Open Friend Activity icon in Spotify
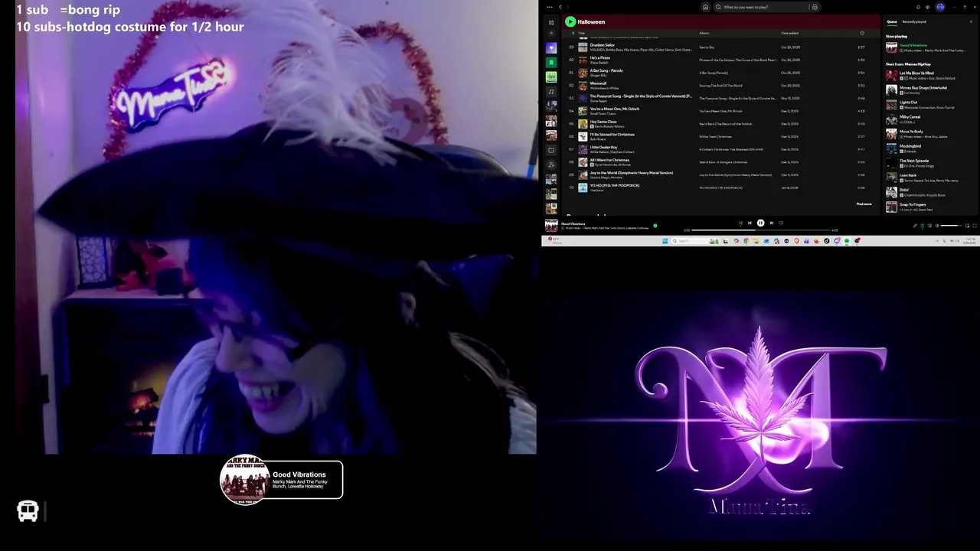 tap(927, 7)
